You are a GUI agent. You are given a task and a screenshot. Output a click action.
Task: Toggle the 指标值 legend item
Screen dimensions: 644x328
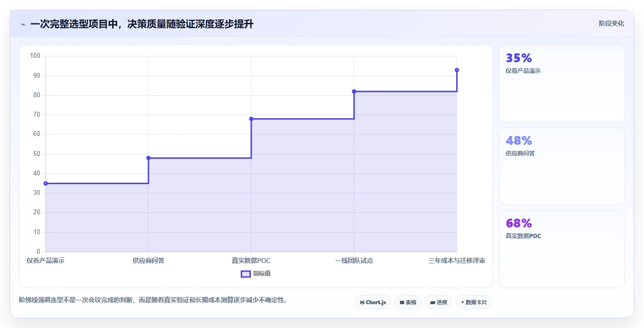pos(256,274)
